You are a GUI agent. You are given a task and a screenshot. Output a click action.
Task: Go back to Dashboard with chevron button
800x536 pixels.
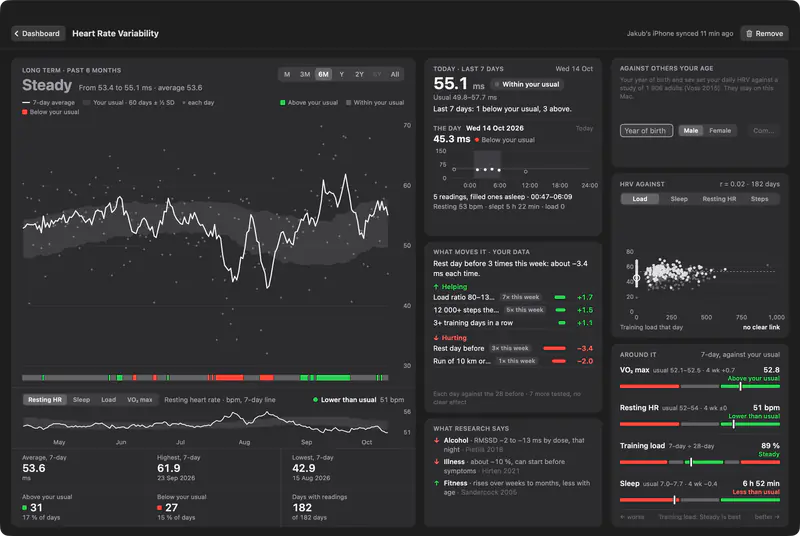pos(38,34)
